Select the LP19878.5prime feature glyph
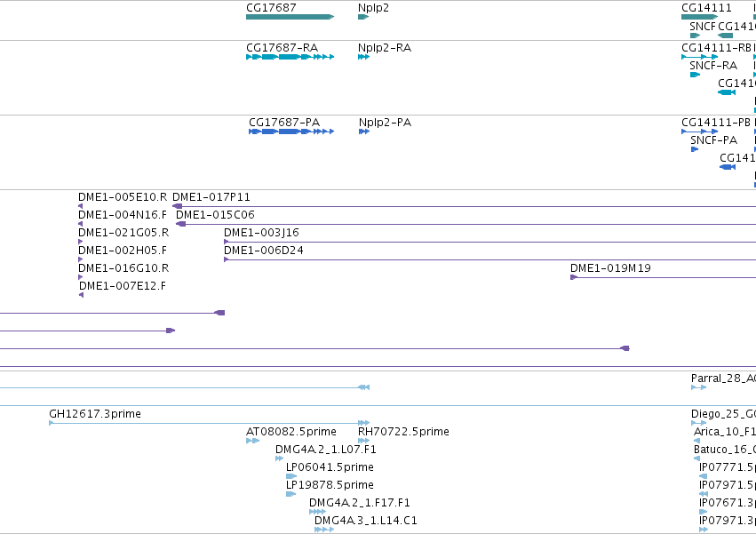Viewport: 756px width, 534px height. (x=290, y=494)
